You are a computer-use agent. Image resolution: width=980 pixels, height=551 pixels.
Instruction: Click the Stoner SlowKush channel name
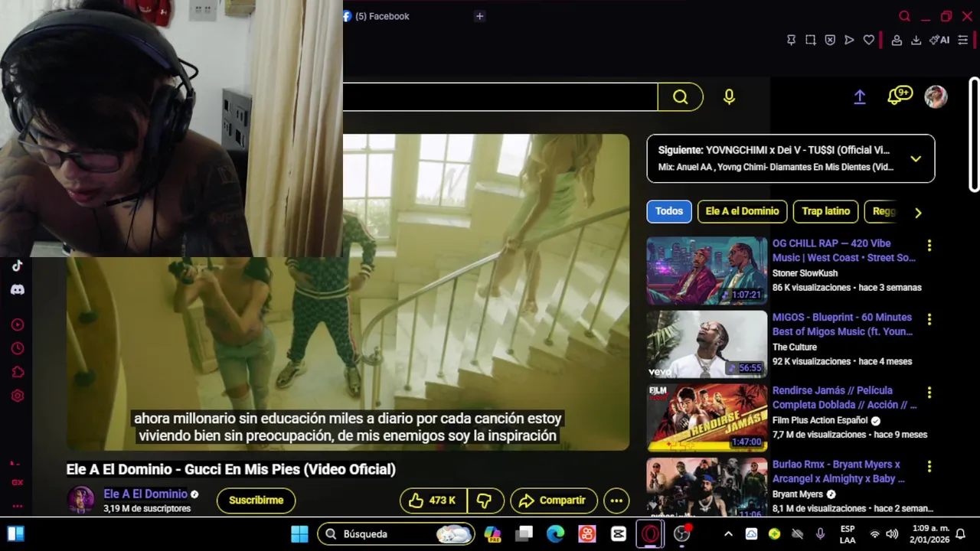tap(805, 273)
